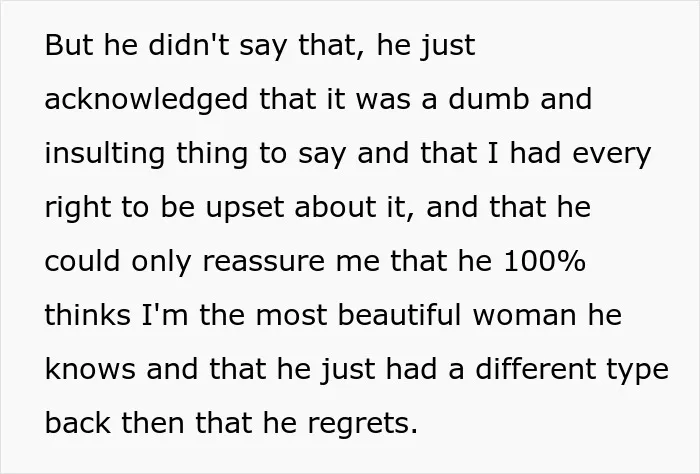Click the word "back" on last line
The height and width of the screenshot is (474, 700).
[77, 423]
